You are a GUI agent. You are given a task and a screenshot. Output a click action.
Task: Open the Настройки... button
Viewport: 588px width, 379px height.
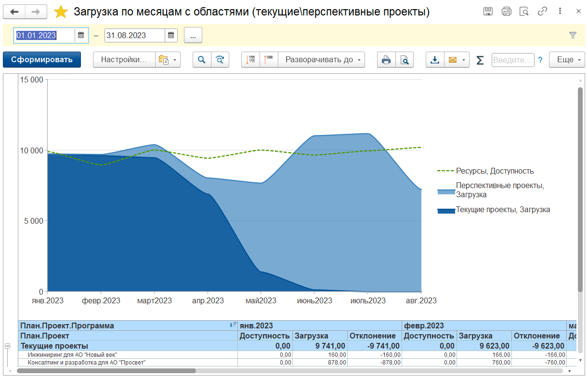click(x=124, y=60)
